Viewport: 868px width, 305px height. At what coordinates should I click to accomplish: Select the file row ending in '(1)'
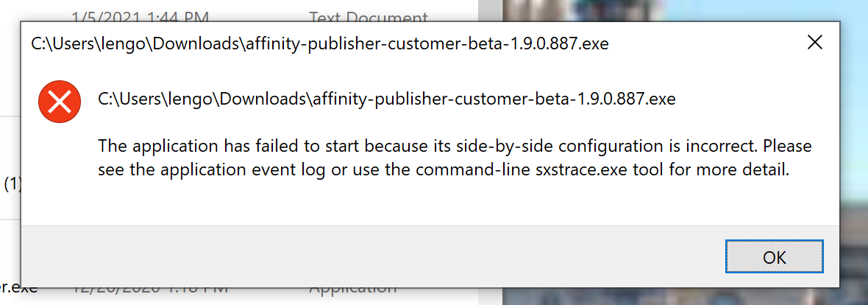click(10, 183)
